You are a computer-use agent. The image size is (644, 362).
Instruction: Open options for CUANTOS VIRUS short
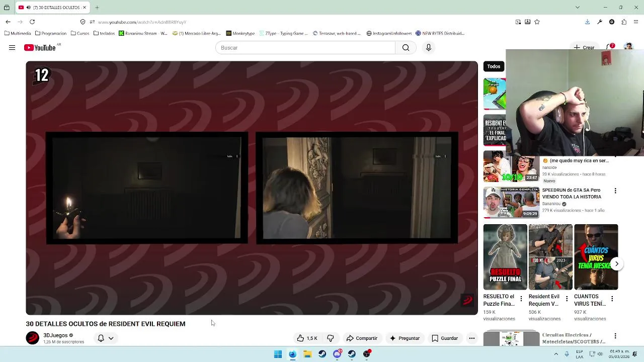point(612,299)
